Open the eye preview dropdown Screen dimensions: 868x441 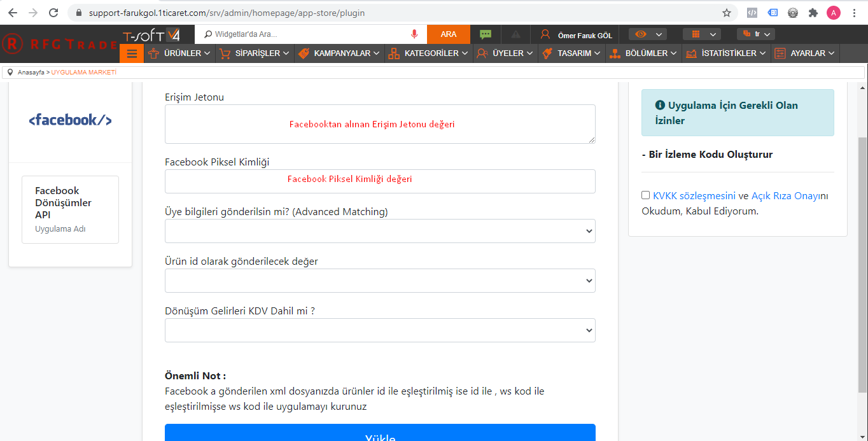647,34
